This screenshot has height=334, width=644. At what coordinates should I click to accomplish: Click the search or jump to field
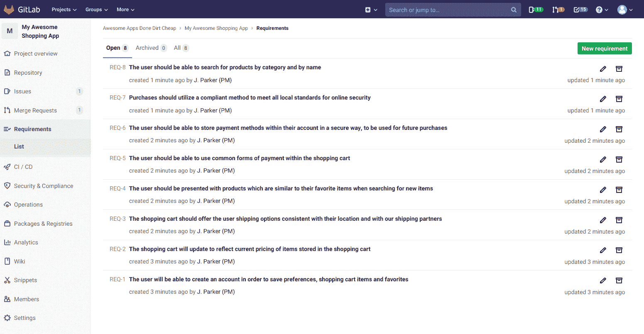click(453, 9)
